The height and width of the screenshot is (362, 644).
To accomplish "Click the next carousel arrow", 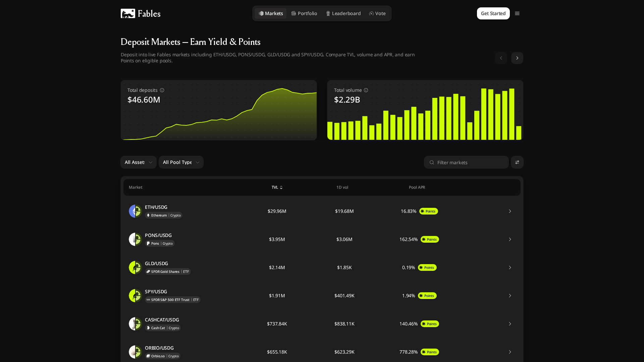I will 517,58.
